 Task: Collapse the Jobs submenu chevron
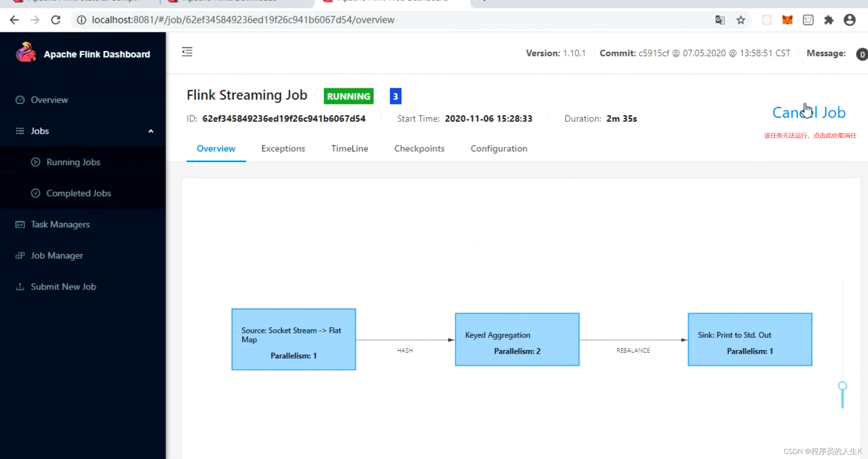coord(151,131)
